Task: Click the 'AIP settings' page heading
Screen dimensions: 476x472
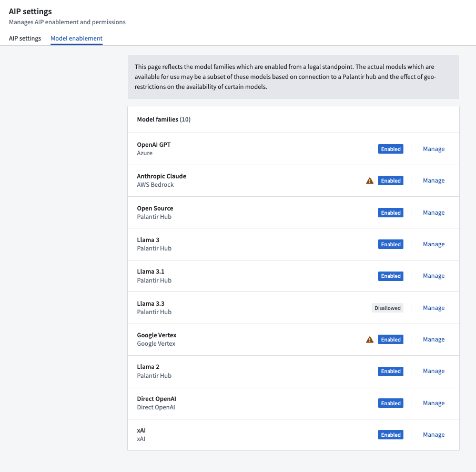Action: (x=31, y=12)
